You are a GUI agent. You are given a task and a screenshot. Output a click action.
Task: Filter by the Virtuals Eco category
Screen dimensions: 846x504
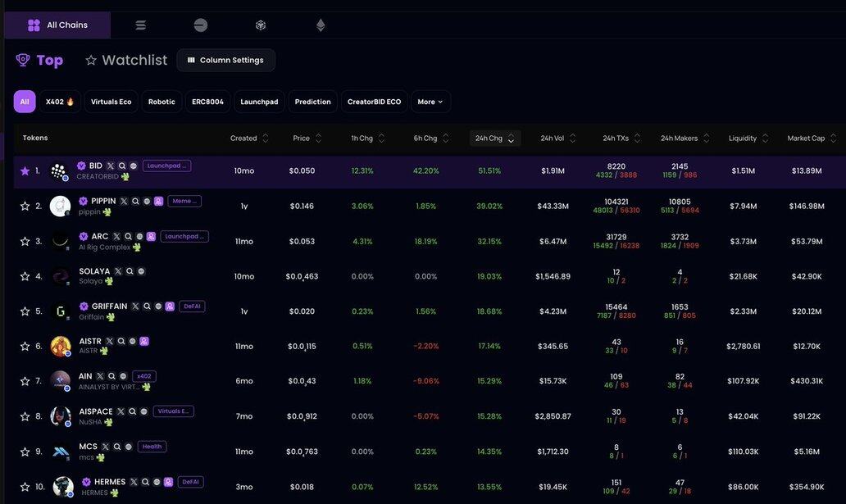click(111, 102)
